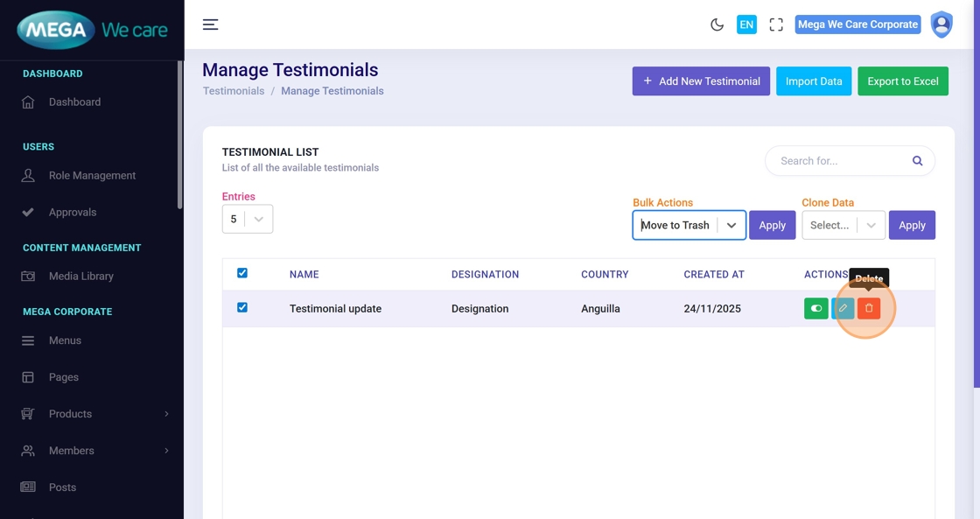Edit the Testimonial update row
Image resolution: width=980 pixels, height=519 pixels.
(x=843, y=308)
